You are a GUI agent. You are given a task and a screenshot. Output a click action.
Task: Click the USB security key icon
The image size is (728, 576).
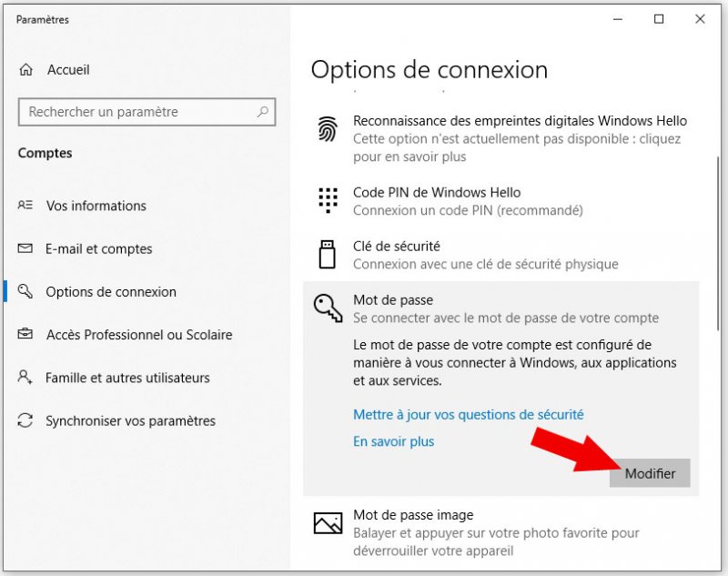click(x=327, y=255)
